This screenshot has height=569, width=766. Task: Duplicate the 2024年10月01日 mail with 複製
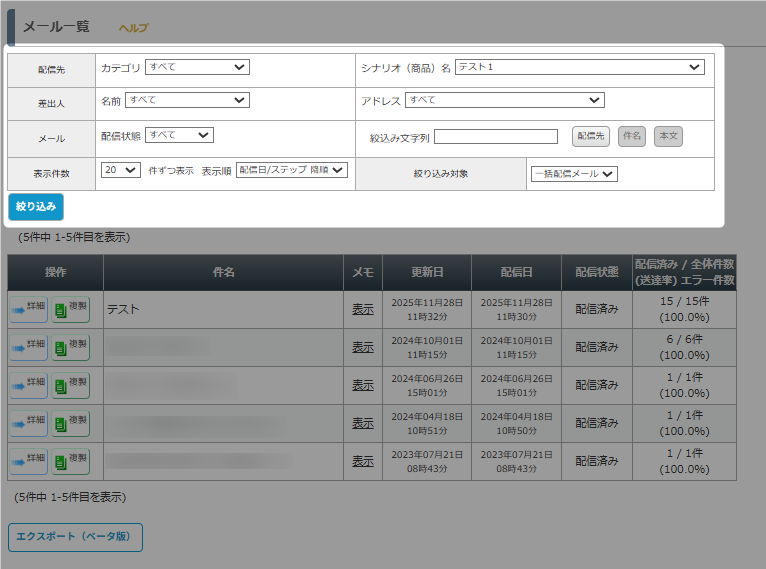pyautogui.click(x=71, y=347)
